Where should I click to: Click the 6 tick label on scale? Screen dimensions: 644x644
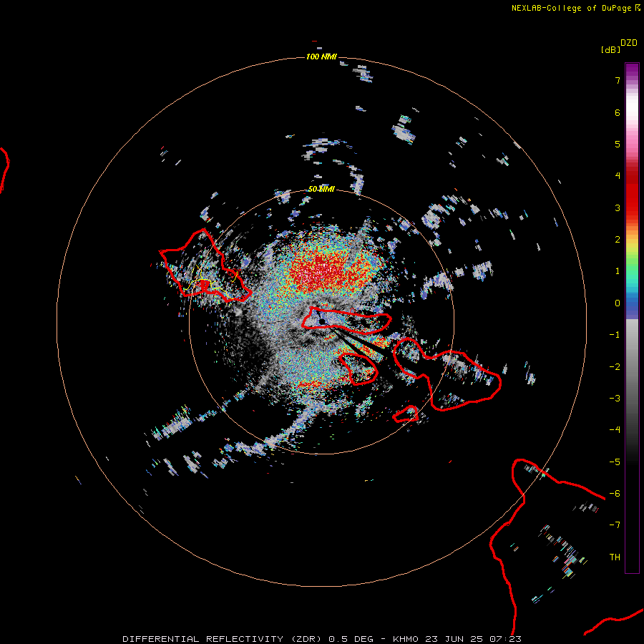click(618, 112)
